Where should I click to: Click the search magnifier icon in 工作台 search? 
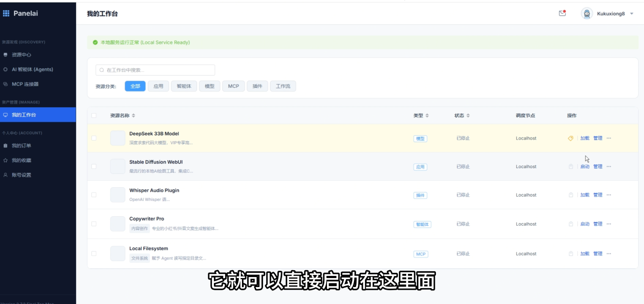click(101, 70)
